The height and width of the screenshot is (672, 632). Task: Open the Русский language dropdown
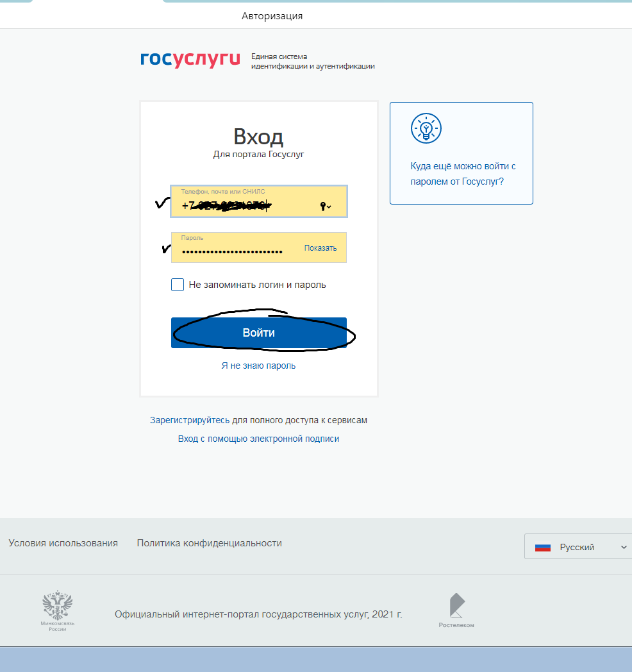point(578,546)
